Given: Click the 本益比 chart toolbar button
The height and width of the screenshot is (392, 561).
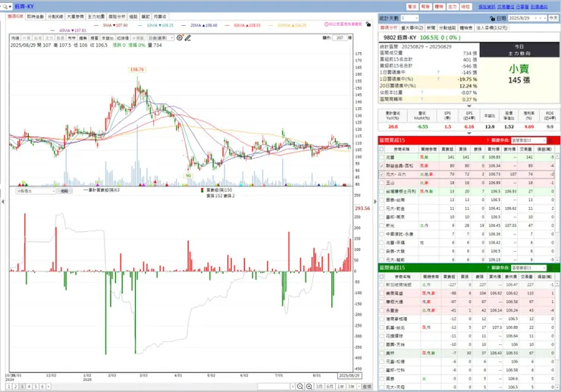Looking at the screenshot, I should (x=108, y=38).
